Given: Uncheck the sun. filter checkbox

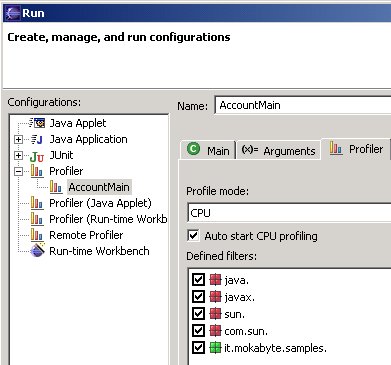Looking at the screenshot, I should click(x=198, y=314).
